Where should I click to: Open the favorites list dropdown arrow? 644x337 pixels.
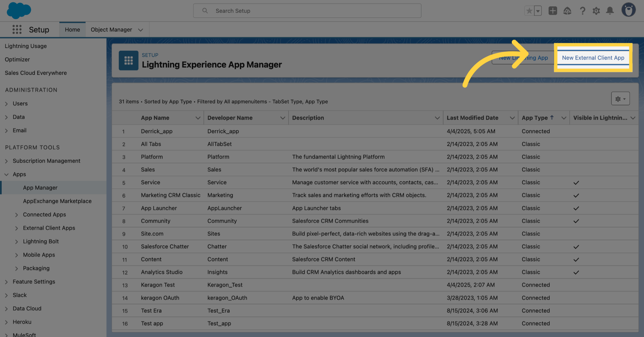[x=538, y=11]
